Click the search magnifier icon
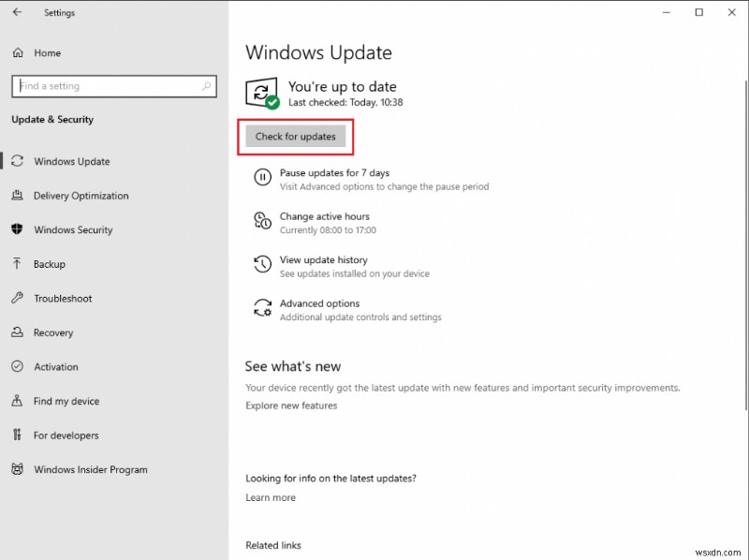 pos(206,86)
